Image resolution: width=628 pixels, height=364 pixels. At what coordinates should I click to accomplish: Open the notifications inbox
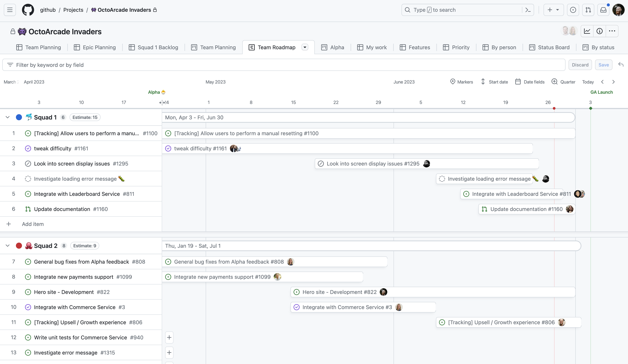point(603,10)
